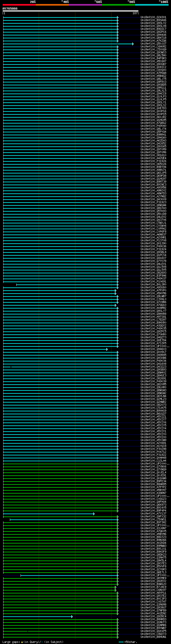Click label UniRef100_C6NX97
171x644 pixels.
pos(153,590)
